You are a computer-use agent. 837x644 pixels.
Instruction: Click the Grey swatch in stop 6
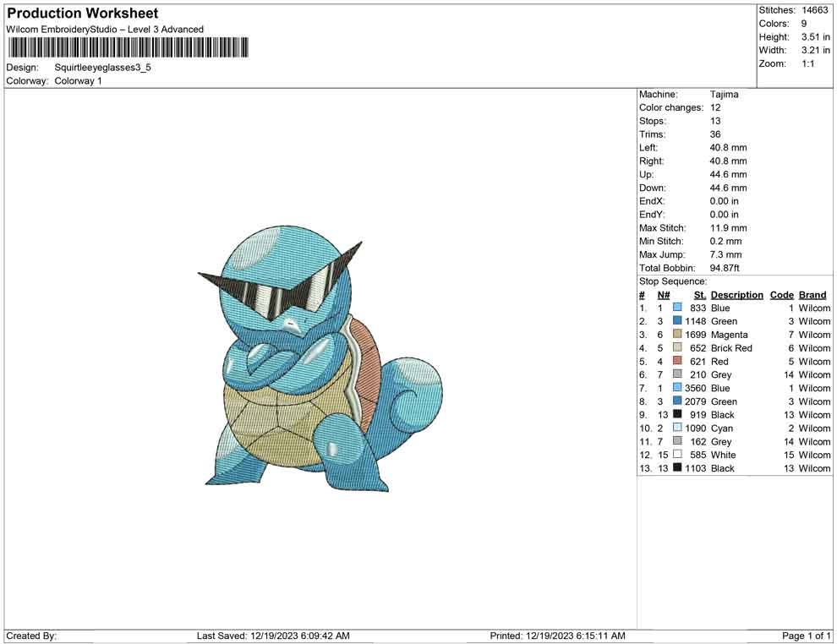click(x=677, y=374)
